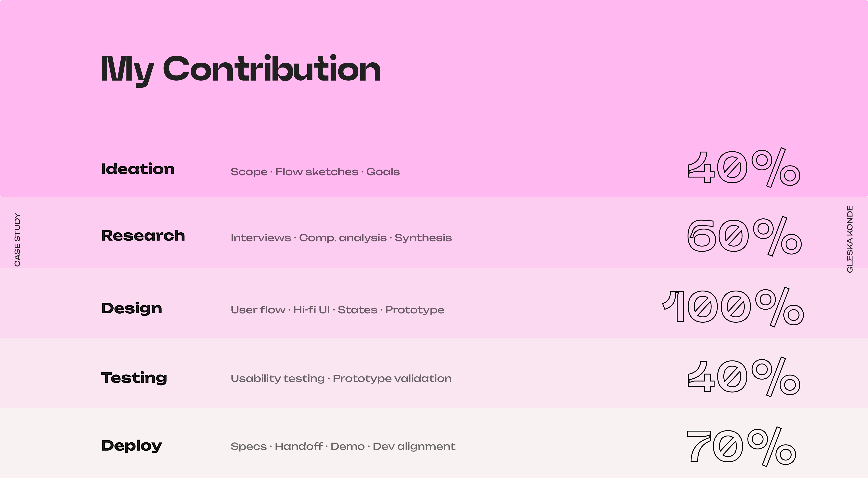Select the 70% Deploy percentage
This screenshot has height=478, width=868.
741,446
